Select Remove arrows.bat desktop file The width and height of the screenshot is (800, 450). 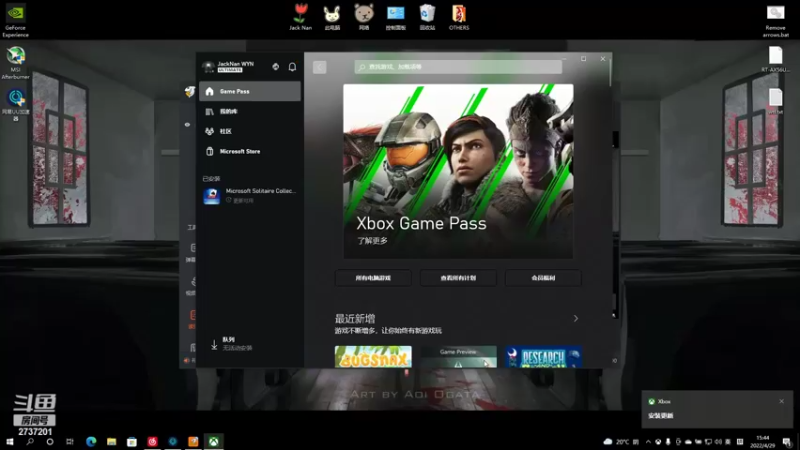point(776,21)
